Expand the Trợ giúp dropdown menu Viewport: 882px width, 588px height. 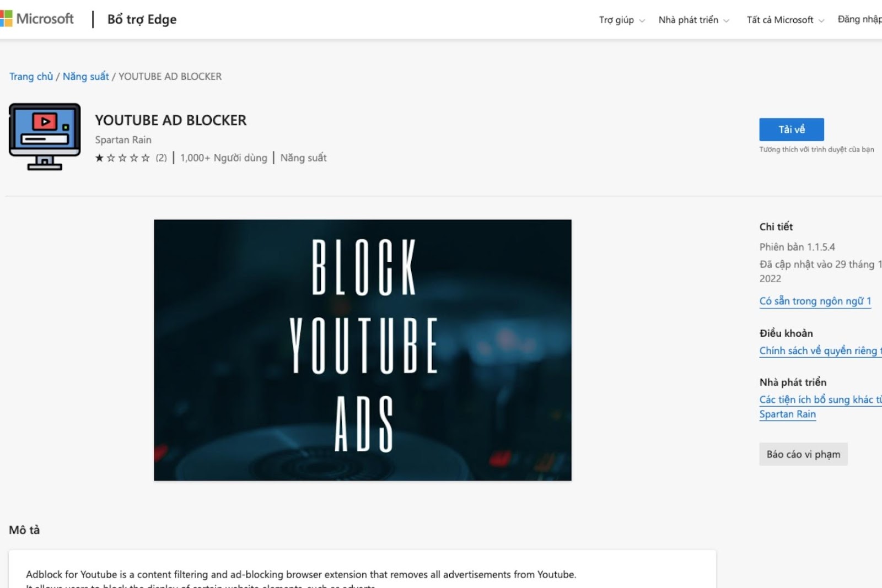pos(622,20)
